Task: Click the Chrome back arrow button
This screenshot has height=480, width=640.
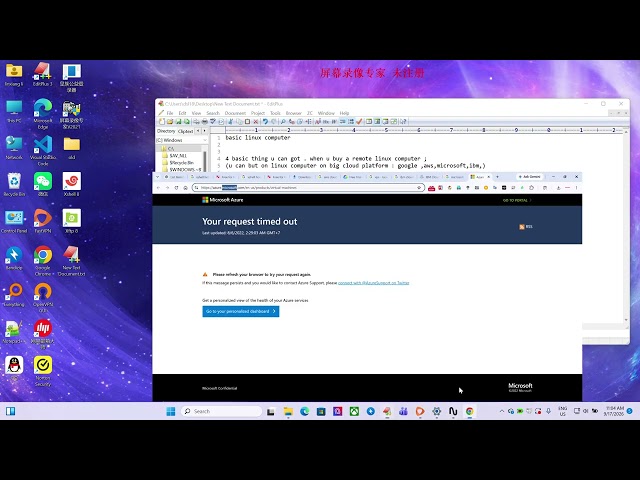Action: tap(158, 188)
